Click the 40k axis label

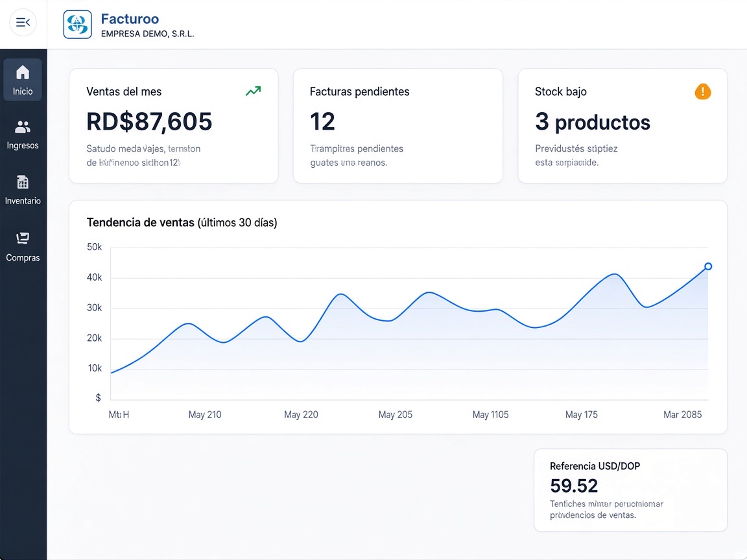tap(94, 277)
